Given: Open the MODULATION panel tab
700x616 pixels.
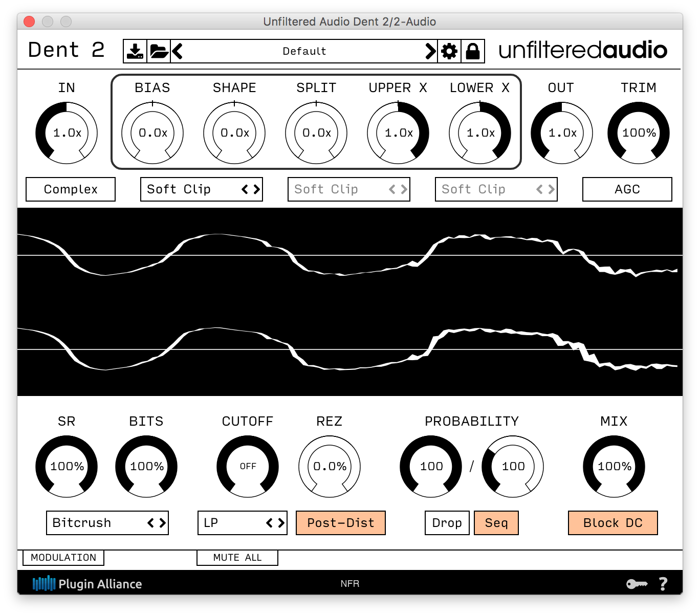Looking at the screenshot, I should coord(63,558).
